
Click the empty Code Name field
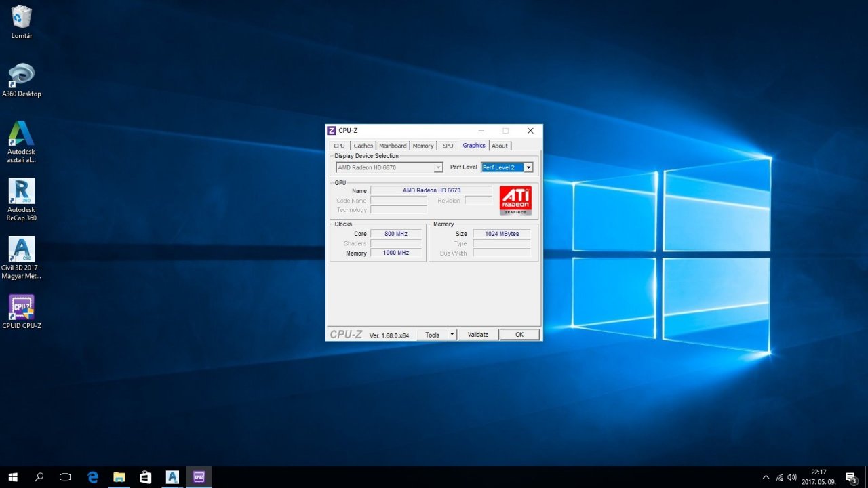399,201
